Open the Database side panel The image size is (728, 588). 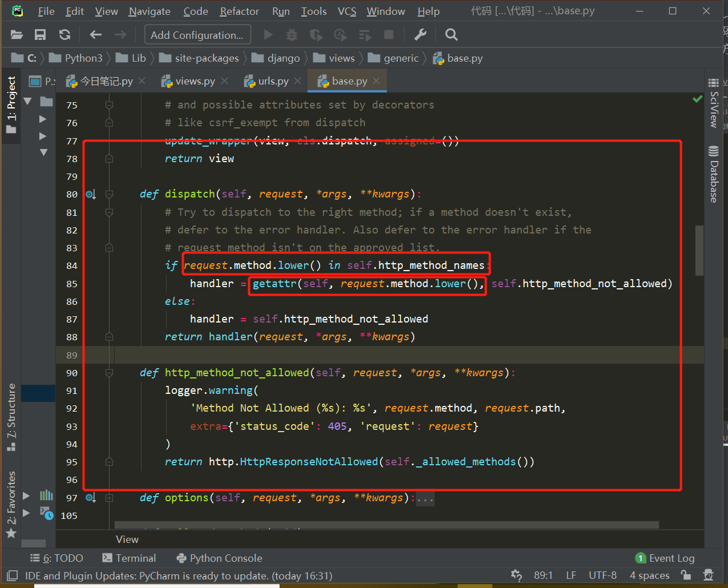click(714, 174)
